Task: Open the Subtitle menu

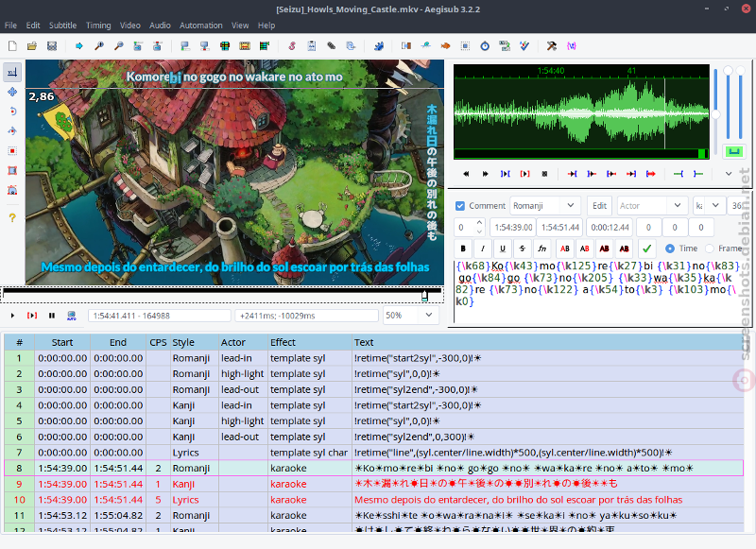Action: pos(62,26)
